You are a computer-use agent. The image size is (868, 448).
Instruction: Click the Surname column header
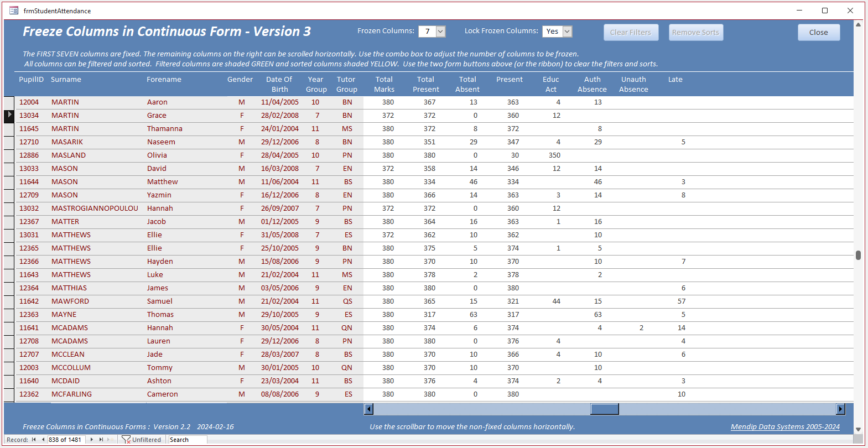(66, 80)
